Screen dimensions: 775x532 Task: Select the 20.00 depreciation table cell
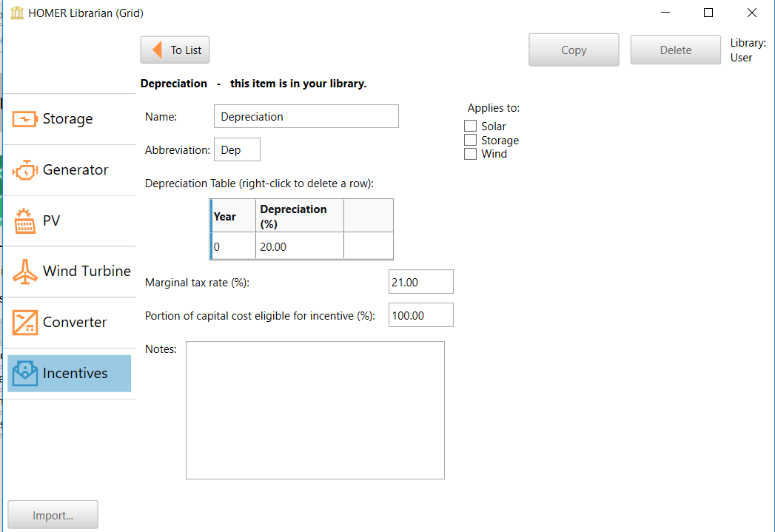[x=298, y=245]
